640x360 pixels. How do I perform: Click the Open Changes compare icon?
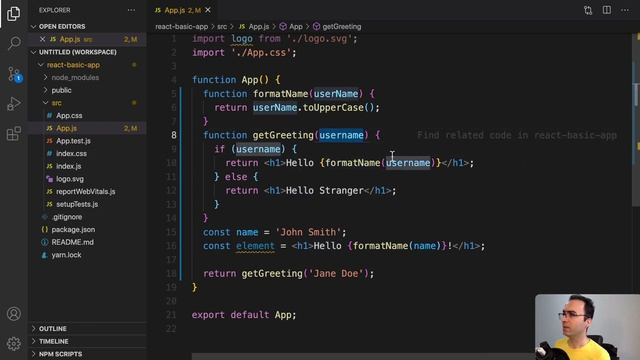588,10
